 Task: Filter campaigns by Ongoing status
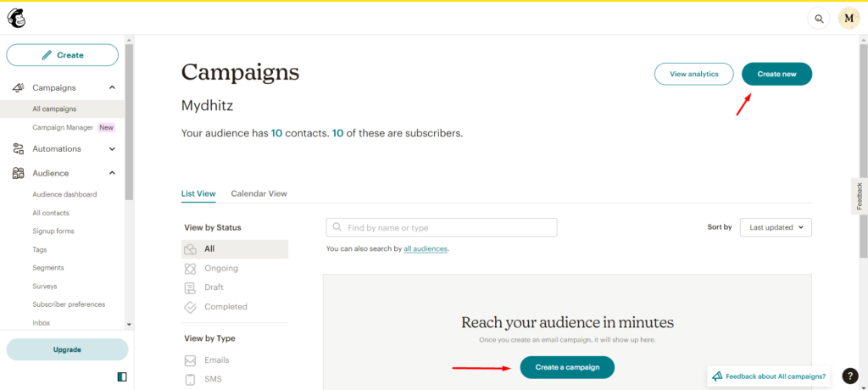click(220, 269)
